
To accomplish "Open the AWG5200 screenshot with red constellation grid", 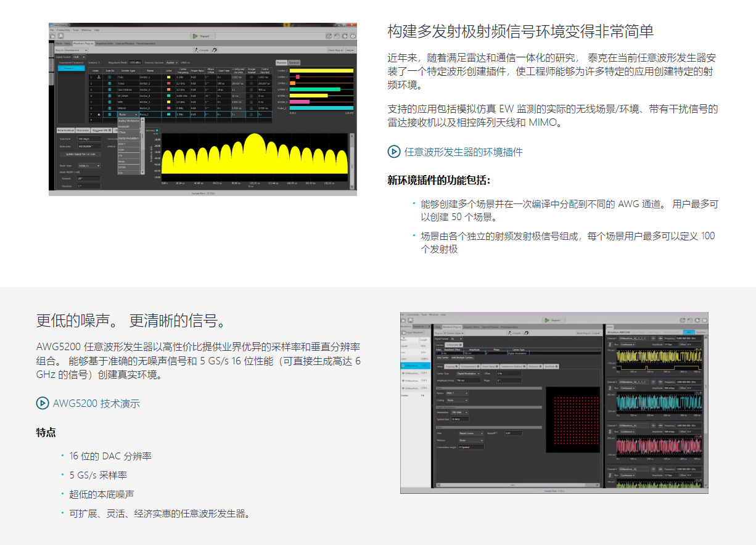I will (x=554, y=403).
